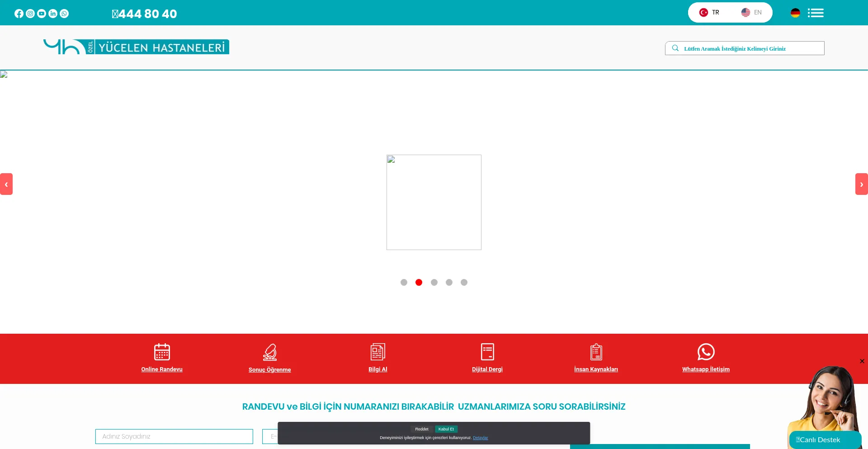Image resolution: width=868 pixels, height=449 pixels.
Task: Open the LinkedIn icon in the top bar
Action: (53, 14)
